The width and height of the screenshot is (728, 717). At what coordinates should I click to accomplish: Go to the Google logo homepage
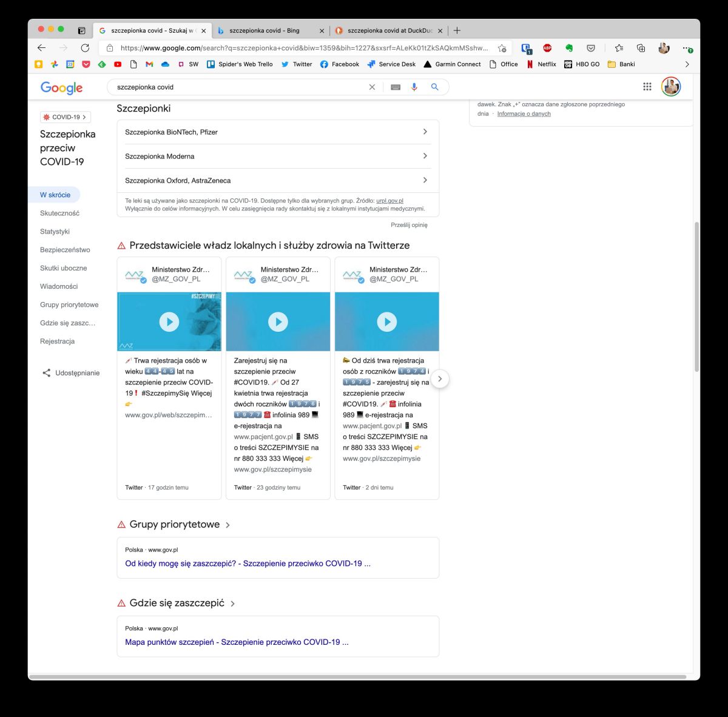tap(61, 88)
